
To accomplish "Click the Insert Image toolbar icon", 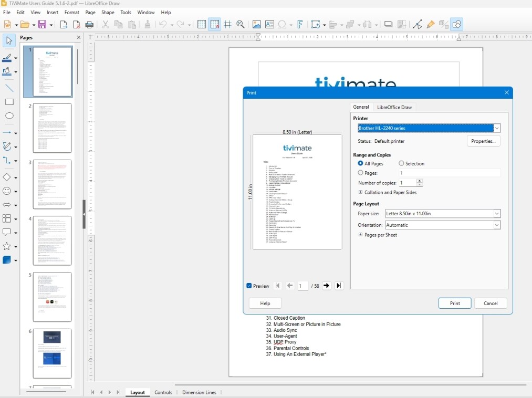I will 256,25.
